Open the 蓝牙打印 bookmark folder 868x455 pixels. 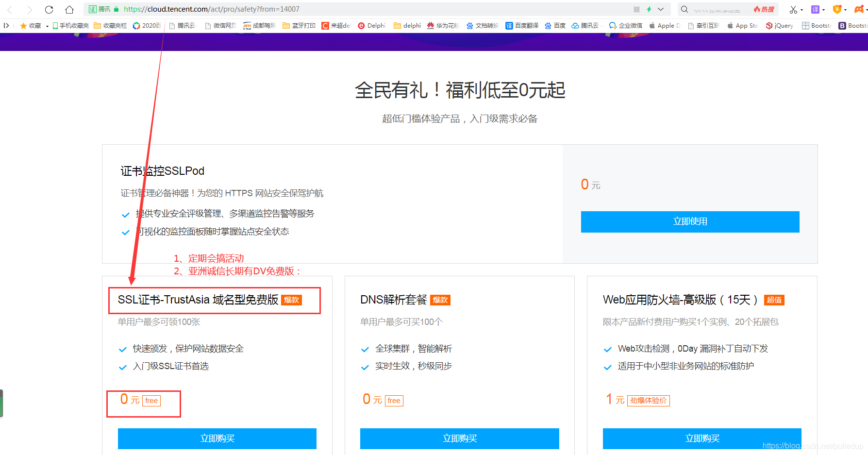[x=299, y=26]
